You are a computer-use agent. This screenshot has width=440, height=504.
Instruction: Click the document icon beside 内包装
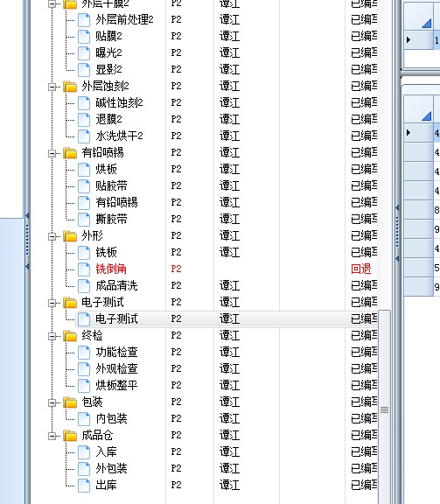point(84,419)
